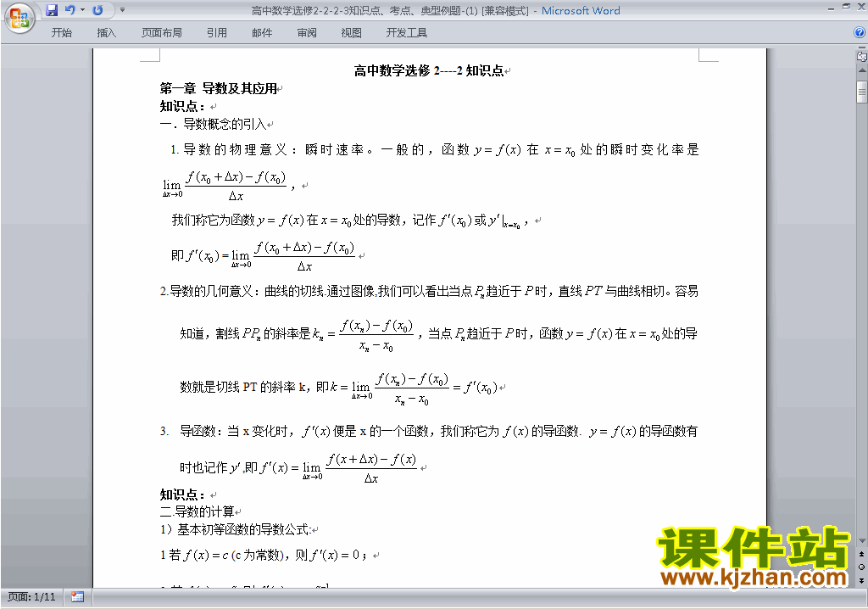This screenshot has height=609, width=868.
Task: Open the 插入 ribbon tab
Action: point(106,33)
